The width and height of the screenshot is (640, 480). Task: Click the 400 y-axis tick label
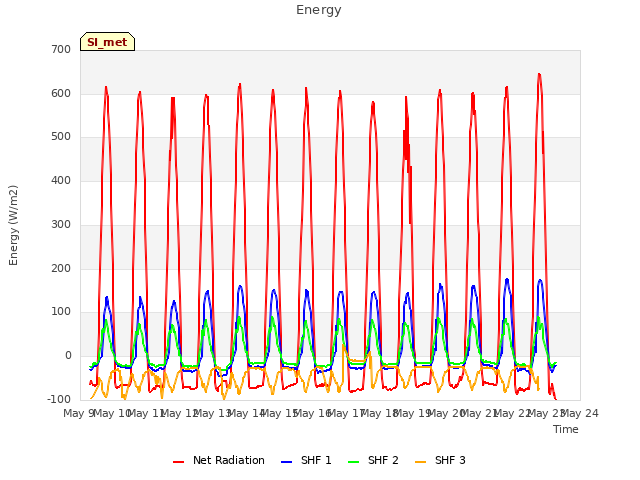[x=61, y=180]
